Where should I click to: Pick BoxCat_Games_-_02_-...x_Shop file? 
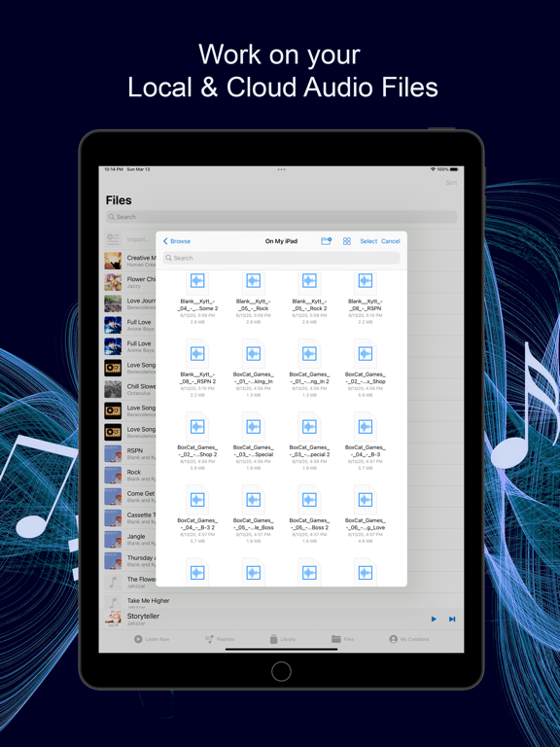coord(366,368)
